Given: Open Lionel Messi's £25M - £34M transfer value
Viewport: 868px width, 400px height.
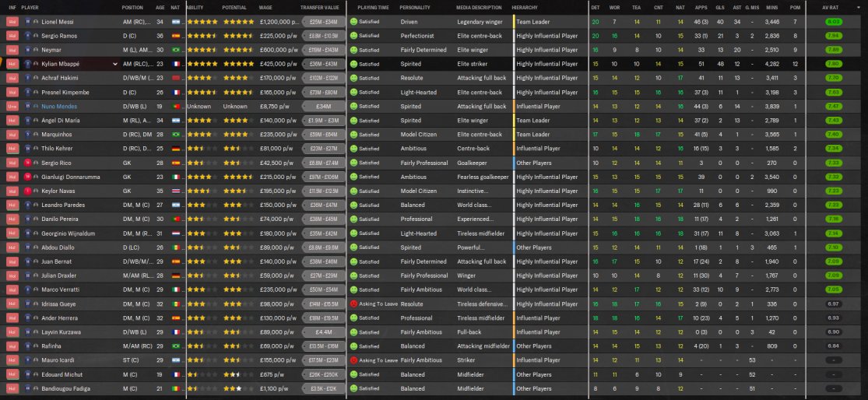Looking at the screenshot, I should click(324, 22).
